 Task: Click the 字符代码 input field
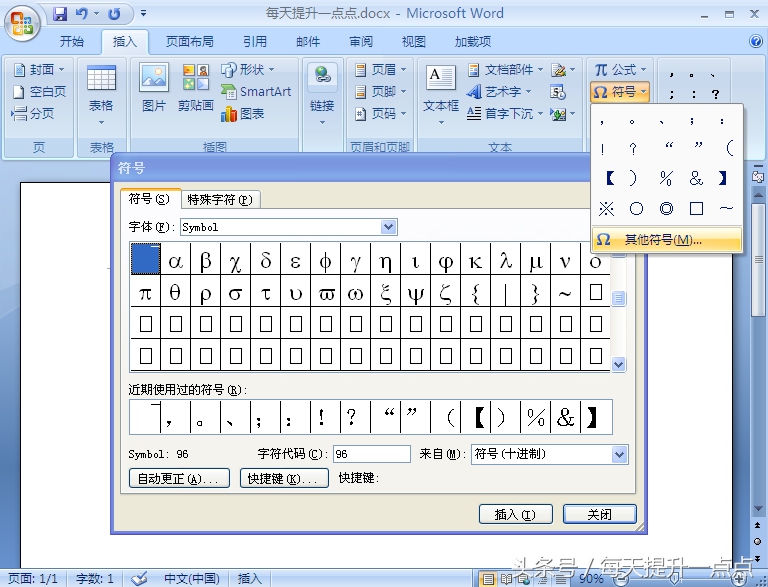click(x=372, y=454)
